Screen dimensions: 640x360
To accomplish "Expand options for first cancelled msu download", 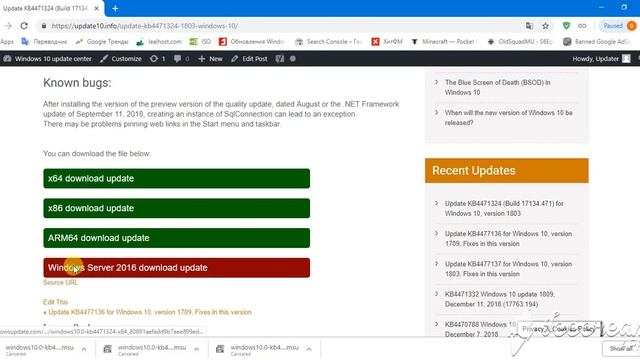I will [x=84, y=349].
